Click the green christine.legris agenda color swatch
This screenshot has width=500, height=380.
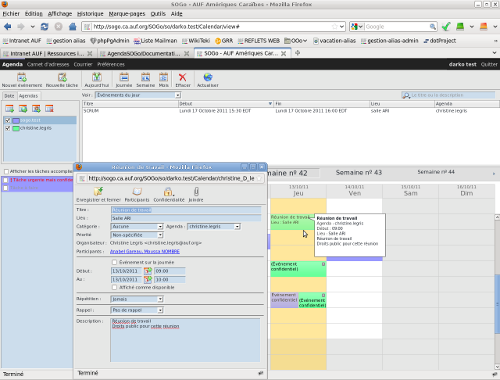pyautogui.click(x=16, y=128)
